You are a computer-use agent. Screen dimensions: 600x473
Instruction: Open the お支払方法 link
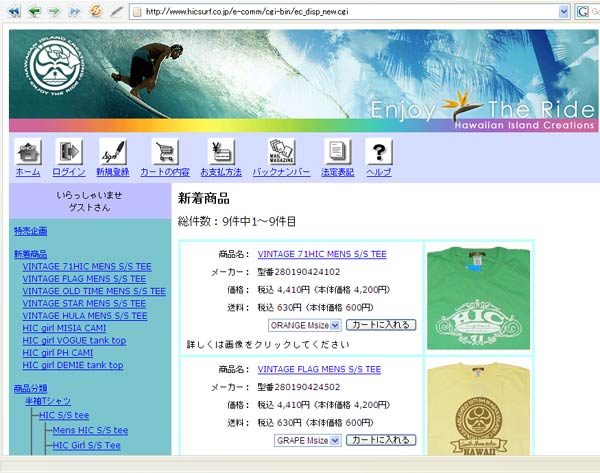pos(221,172)
